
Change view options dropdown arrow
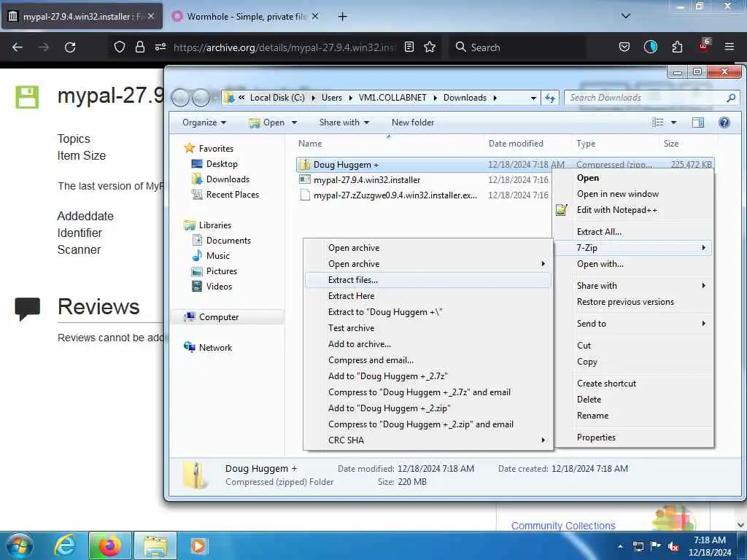673,122
